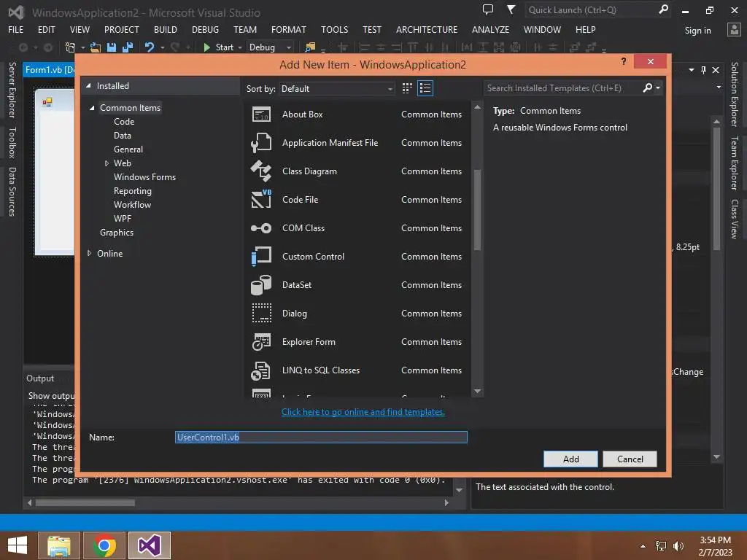
Task: Click the volume speaker tray icon
Action: tap(678, 546)
